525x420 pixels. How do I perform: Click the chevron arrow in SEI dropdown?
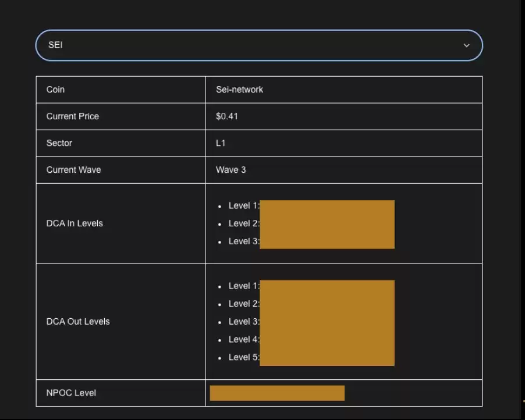point(466,45)
